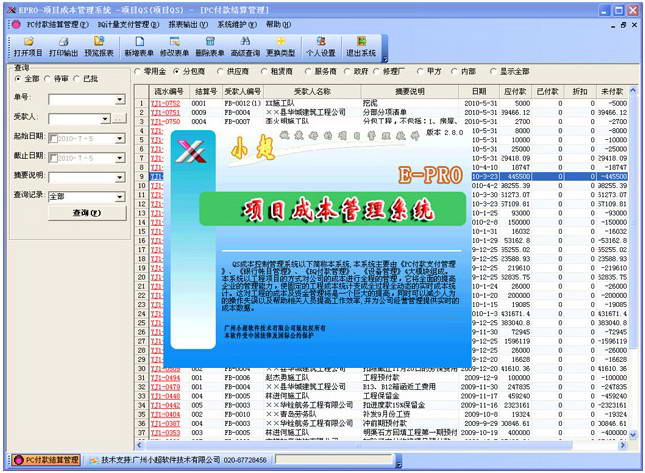Click the ellipsis browse button beside 受款人
645x473 pixels.
119,119
